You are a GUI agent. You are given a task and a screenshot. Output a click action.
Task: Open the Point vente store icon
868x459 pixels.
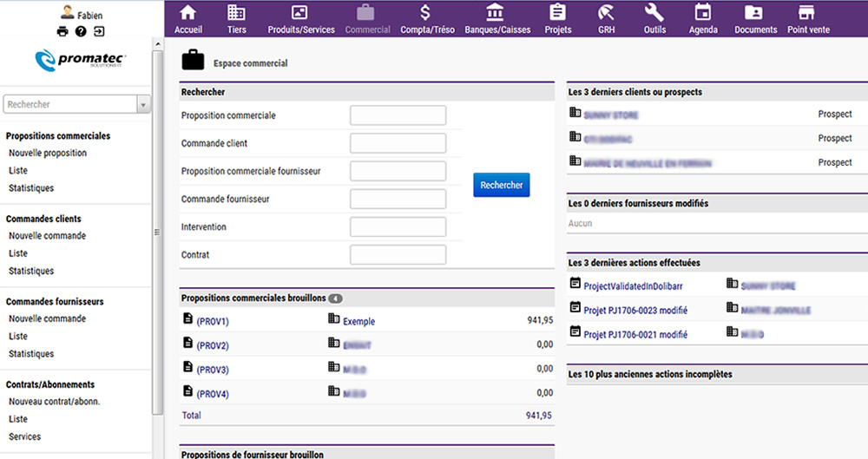[x=806, y=12]
